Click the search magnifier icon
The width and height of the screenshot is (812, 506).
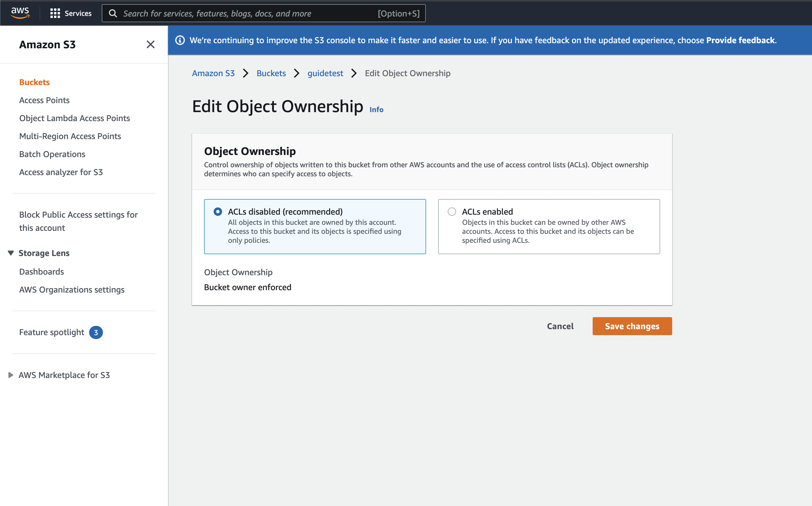(x=113, y=13)
